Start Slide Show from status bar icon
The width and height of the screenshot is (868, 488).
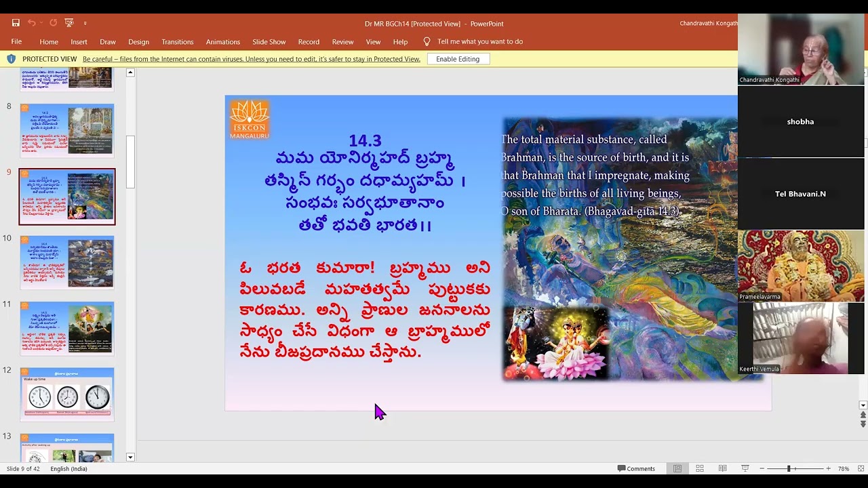pyautogui.click(x=745, y=468)
